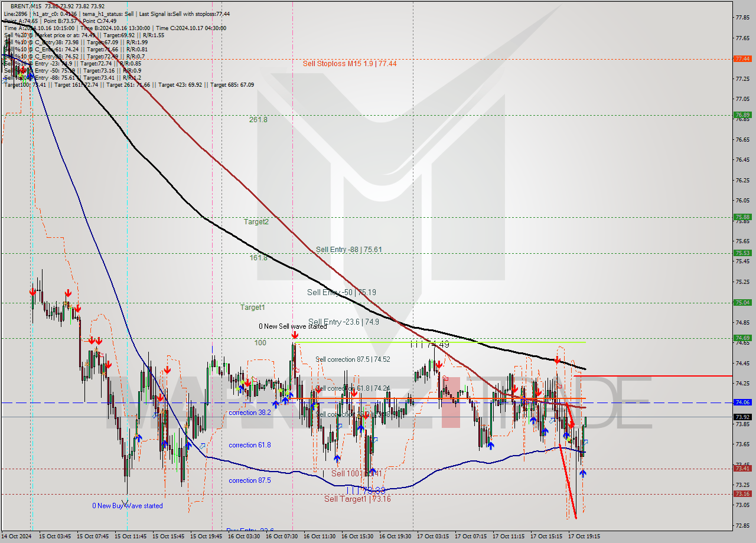Image resolution: width=756 pixels, height=543 pixels.
Task: Select the blue 'correction 38.2' label
Action: click(x=250, y=413)
